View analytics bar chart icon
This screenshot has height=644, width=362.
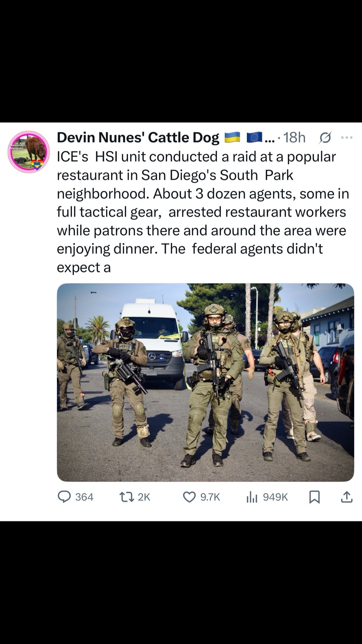pyautogui.click(x=252, y=497)
